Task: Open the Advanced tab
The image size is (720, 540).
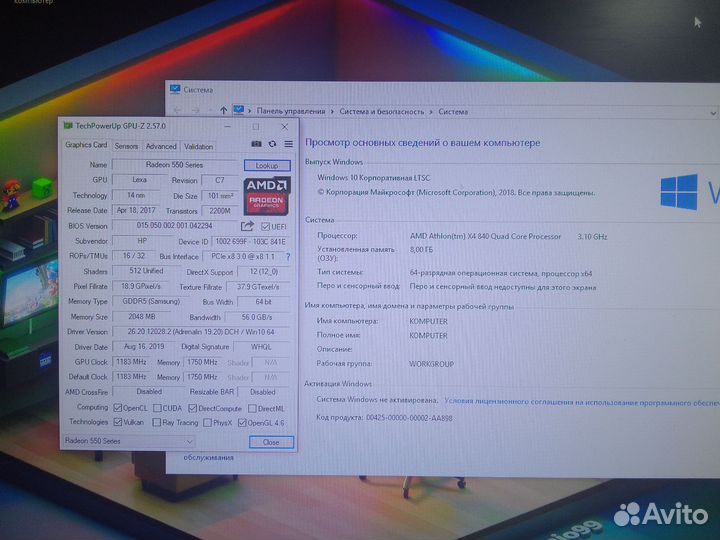Action: pyautogui.click(x=161, y=146)
